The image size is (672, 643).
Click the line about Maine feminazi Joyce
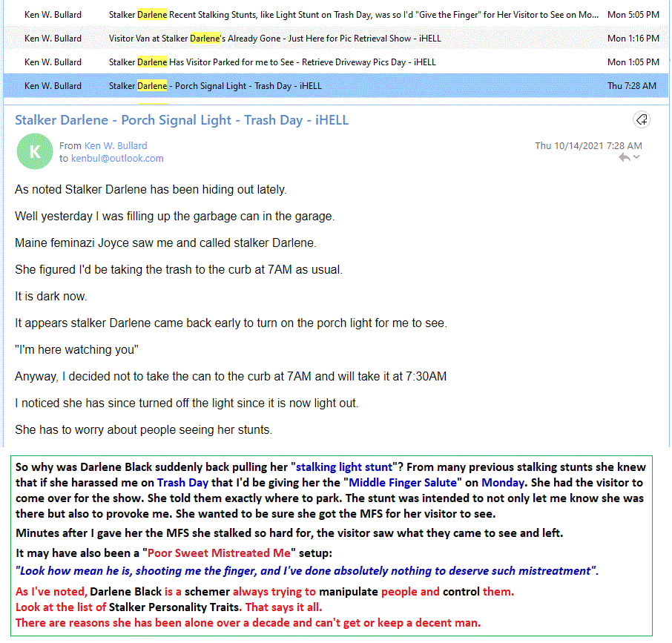pos(166,243)
